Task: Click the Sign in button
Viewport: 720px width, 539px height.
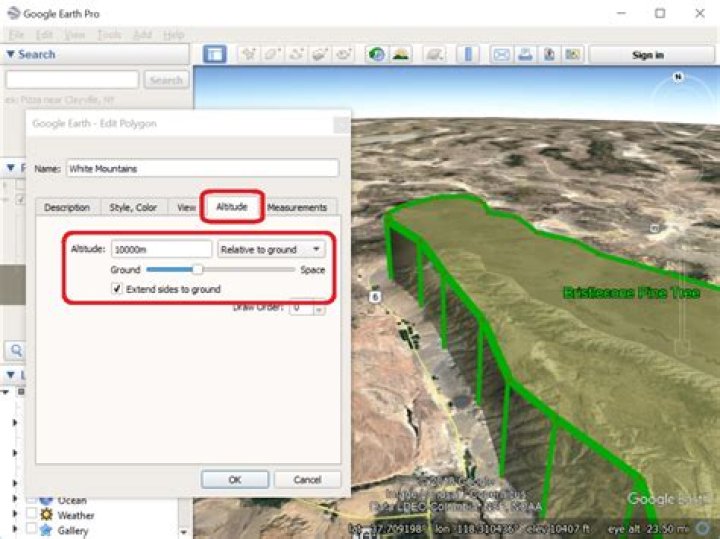Action: pyautogui.click(x=647, y=55)
